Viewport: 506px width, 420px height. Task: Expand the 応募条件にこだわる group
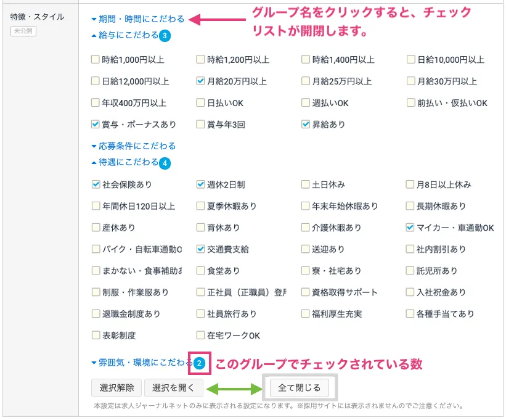click(x=133, y=146)
